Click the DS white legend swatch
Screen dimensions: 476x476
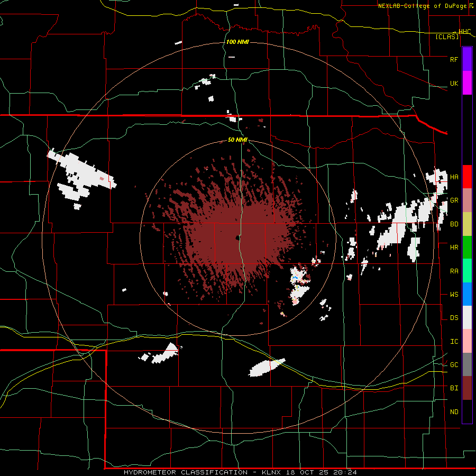(467, 317)
